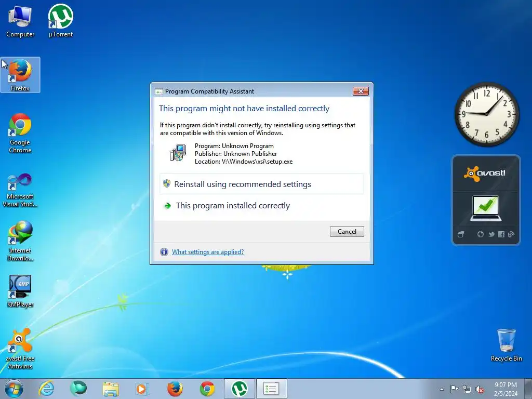Click the analog clock gadget

coord(486,114)
